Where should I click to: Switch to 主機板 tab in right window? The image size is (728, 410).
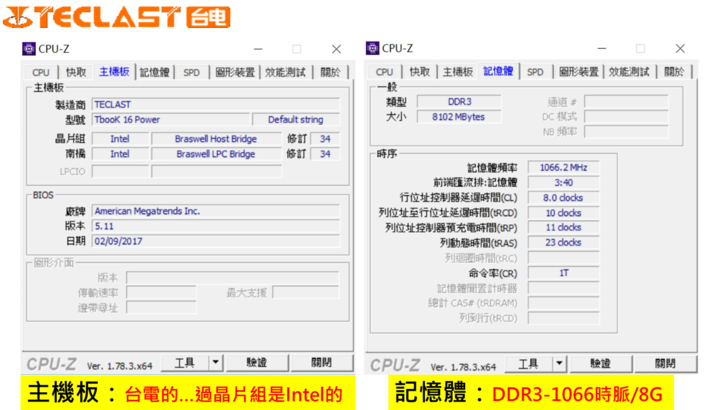click(x=457, y=72)
